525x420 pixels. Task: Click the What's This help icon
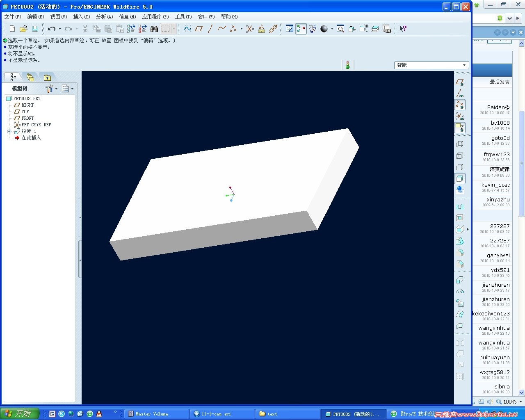pyautogui.click(x=403, y=29)
